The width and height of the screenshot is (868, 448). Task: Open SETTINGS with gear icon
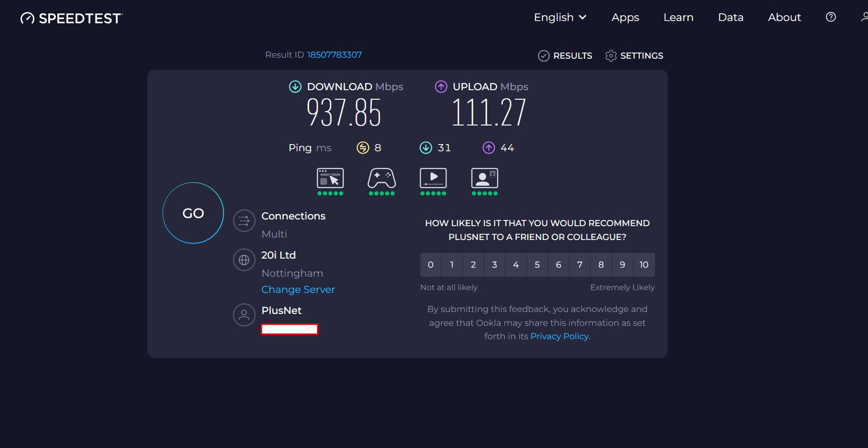pyautogui.click(x=634, y=56)
